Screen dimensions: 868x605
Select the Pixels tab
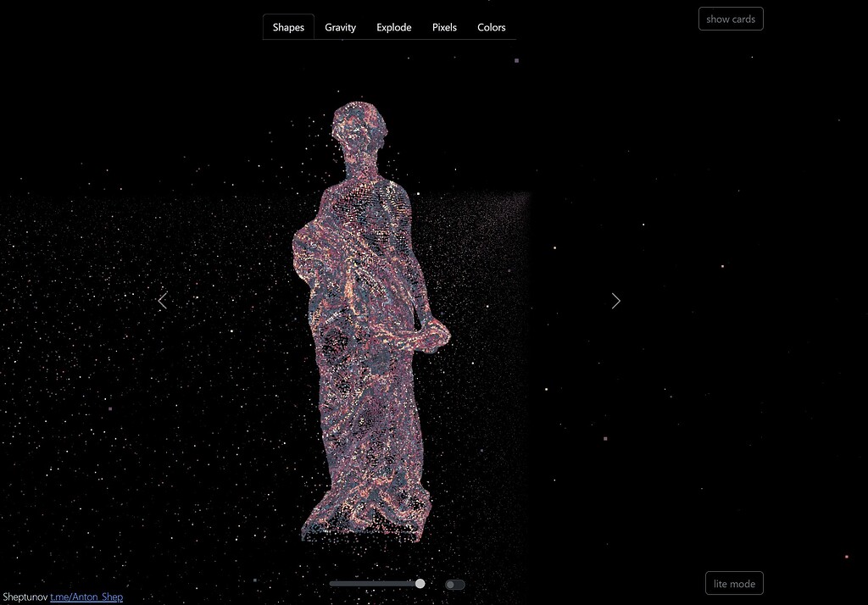pos(444,26)
